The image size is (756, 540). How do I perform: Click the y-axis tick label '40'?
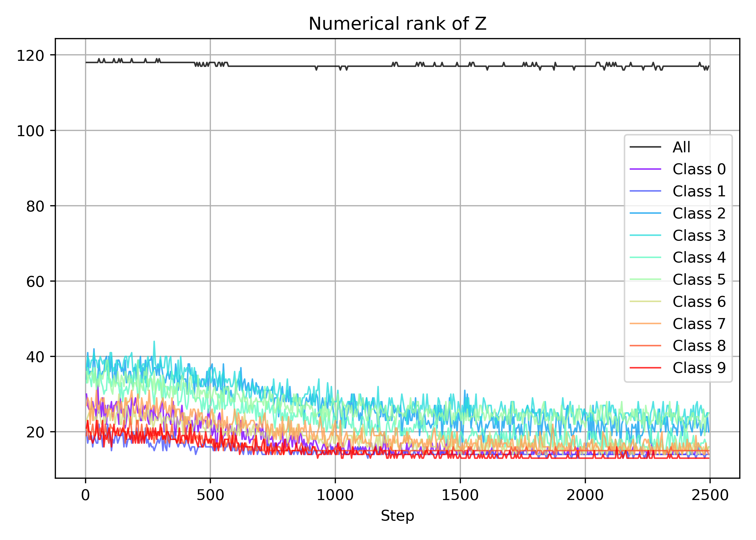coord(35,357)
